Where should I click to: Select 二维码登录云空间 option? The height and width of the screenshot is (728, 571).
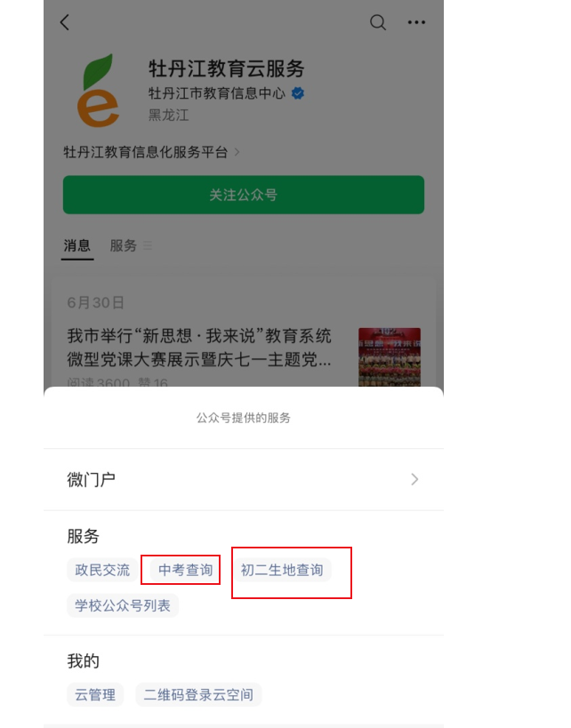(198, 694)
